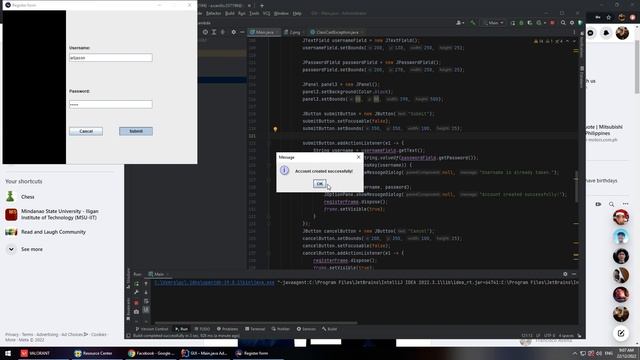Click the project panel gear options icon
This screenshot has height=360, width=640.
233,32
